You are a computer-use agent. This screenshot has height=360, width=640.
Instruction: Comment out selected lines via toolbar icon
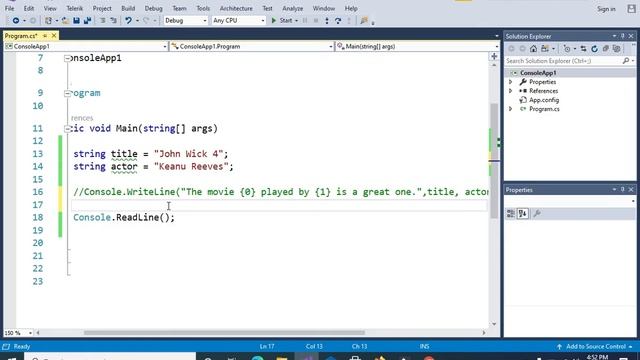tap(103, 20)
